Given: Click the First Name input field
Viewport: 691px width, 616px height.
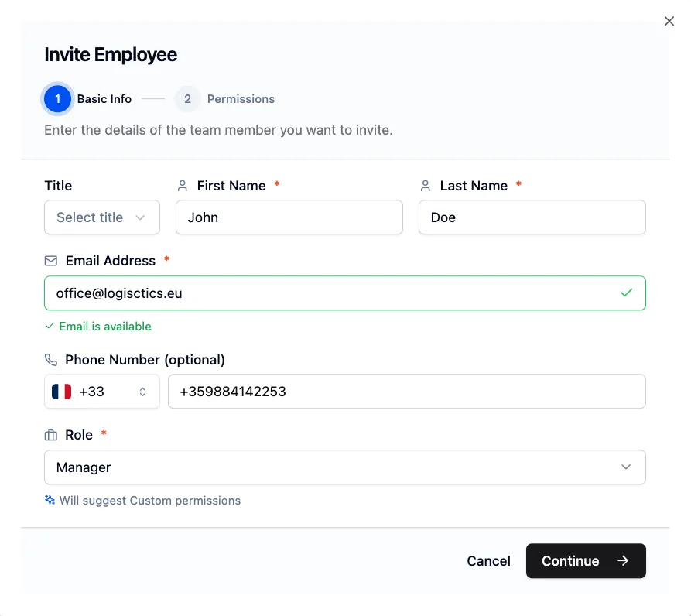Looking at the screenshot, I should [289, 217].
